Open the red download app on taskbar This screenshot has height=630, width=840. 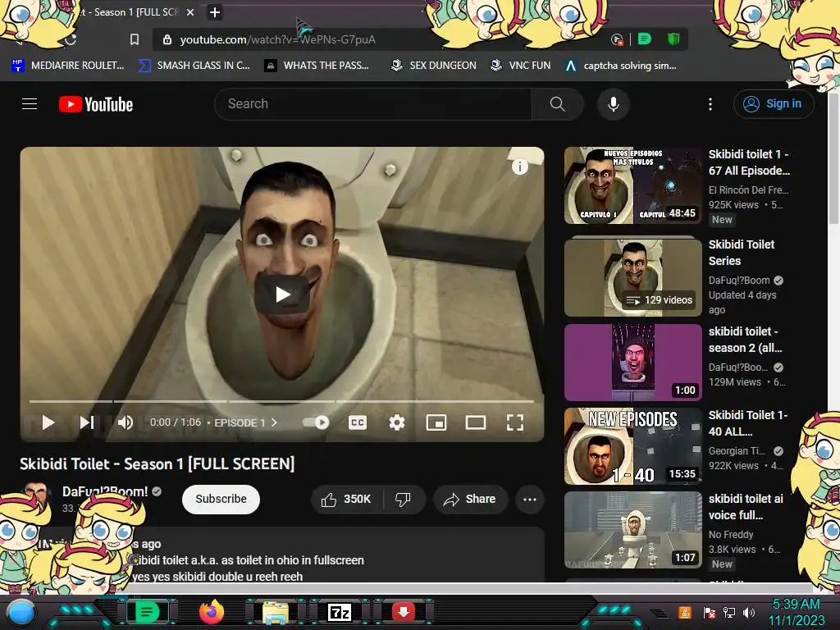(x=404, y=612)
